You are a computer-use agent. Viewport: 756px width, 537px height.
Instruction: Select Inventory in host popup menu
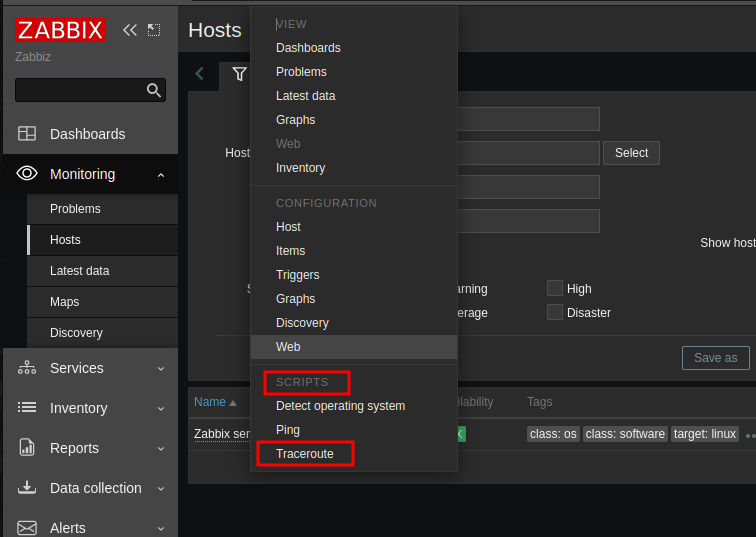click(354, 168)
